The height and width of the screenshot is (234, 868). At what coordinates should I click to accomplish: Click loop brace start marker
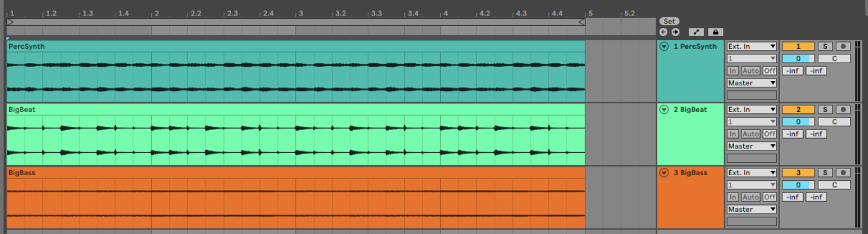(10, 22)
